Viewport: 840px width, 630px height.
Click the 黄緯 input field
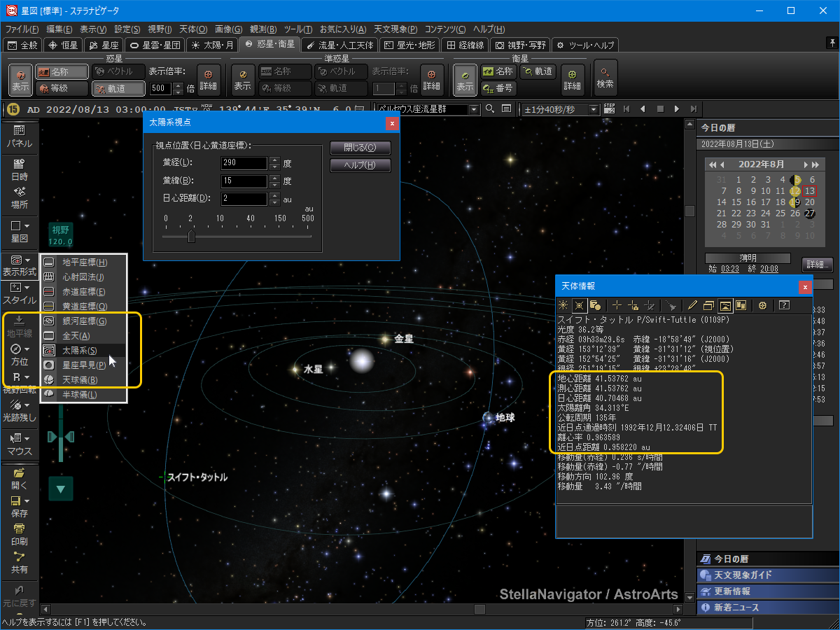pyautogui.click(x=244, y=181)
